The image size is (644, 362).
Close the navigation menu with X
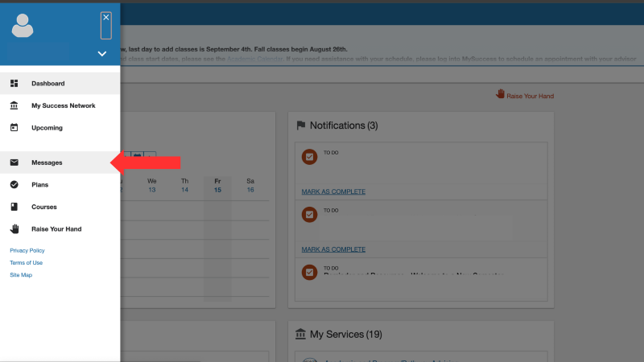tap(106, 17)
